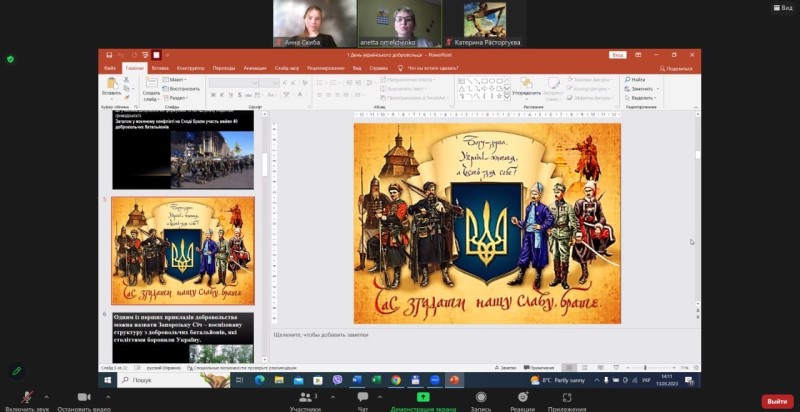Expand the shapes gallery more arrow
This screenshot has width=800, height=412.
507,96
